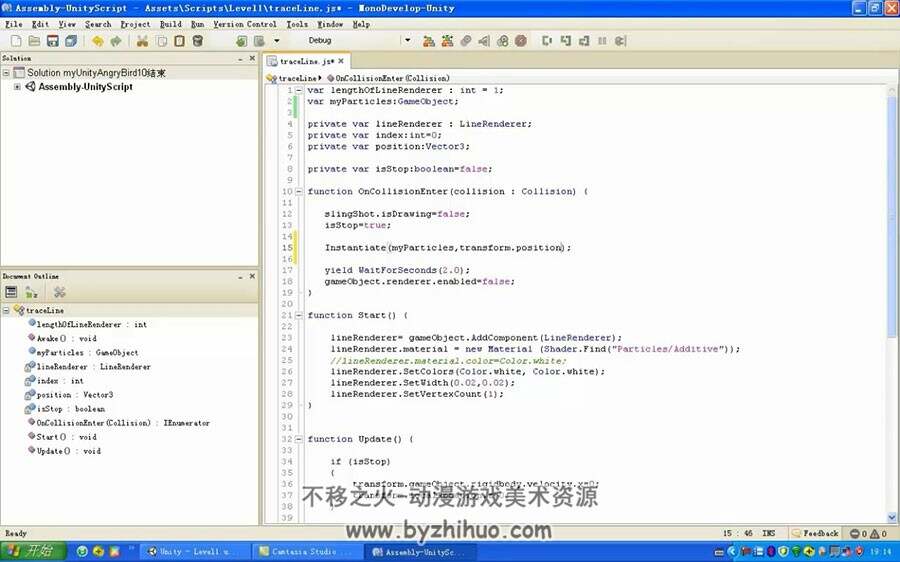This screenshot has width=900, height=562.
Task: Click the Step Into debug icon
Action: tap(566, 41)
